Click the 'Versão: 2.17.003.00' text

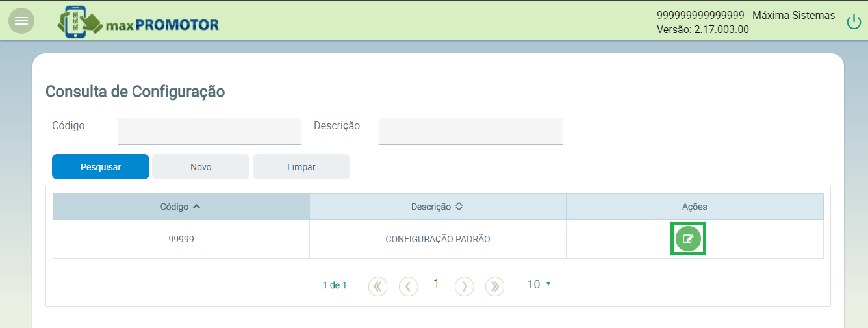[703, 29]
